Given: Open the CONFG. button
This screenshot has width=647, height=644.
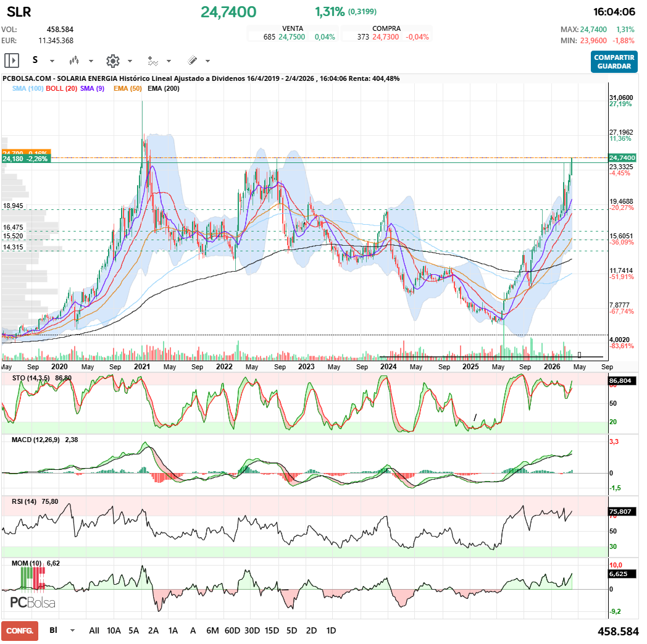Looking at the screenshot, I should coord(20,631).
